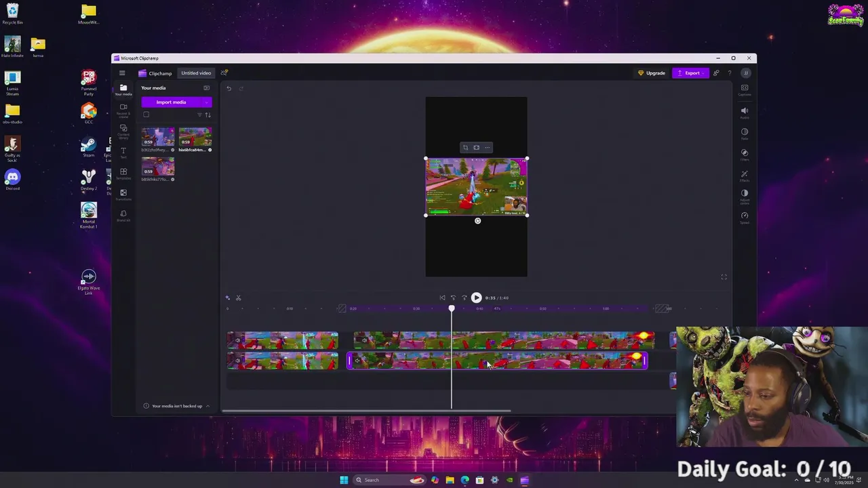Open the Filters panel

coord(745,155)
